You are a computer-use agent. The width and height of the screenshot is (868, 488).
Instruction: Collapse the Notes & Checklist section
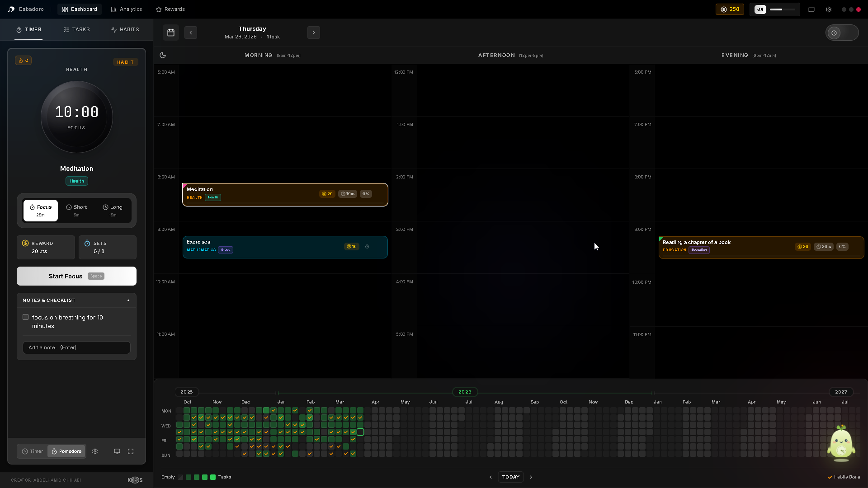76,300
